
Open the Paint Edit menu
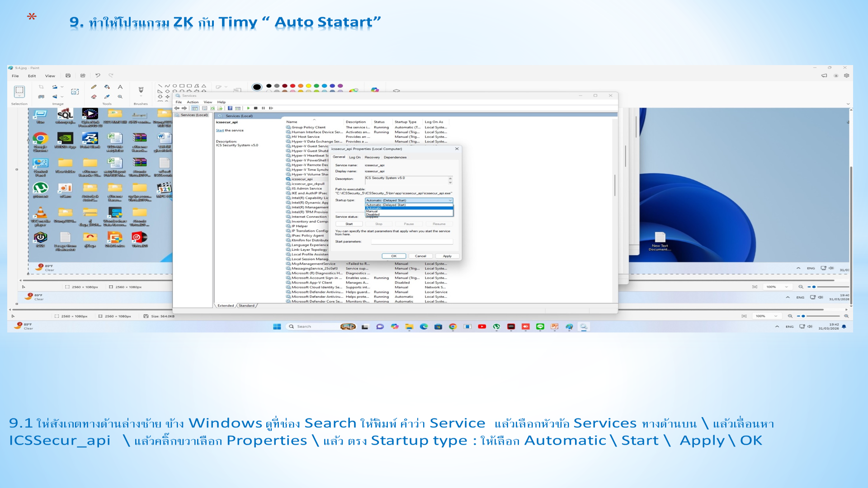pyautogui.click(x=32, y=76)
